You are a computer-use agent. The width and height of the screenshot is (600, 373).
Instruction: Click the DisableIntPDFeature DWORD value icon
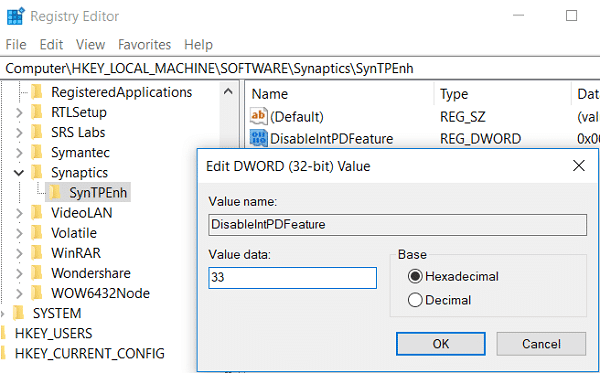click(258, 138)
